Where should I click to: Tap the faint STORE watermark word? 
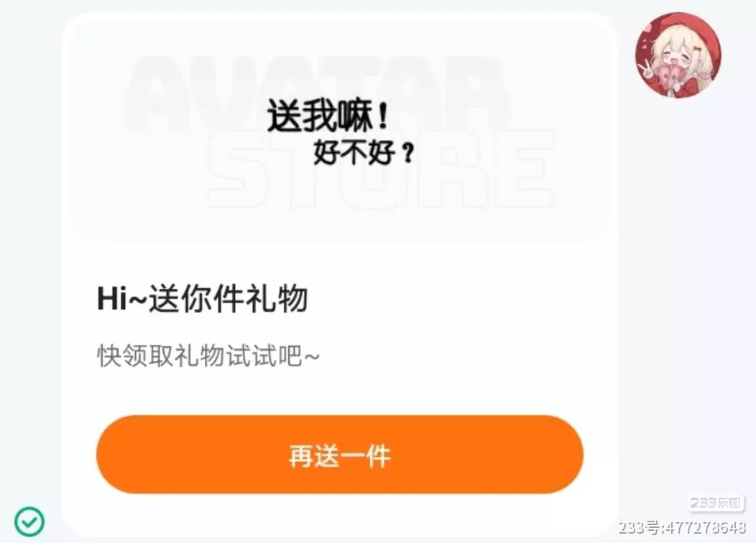381,170
